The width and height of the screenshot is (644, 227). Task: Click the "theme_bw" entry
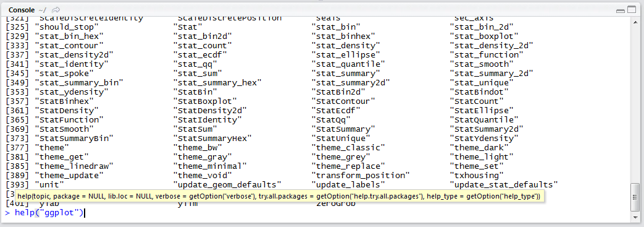pyautogui.click(x=198, y=147)
